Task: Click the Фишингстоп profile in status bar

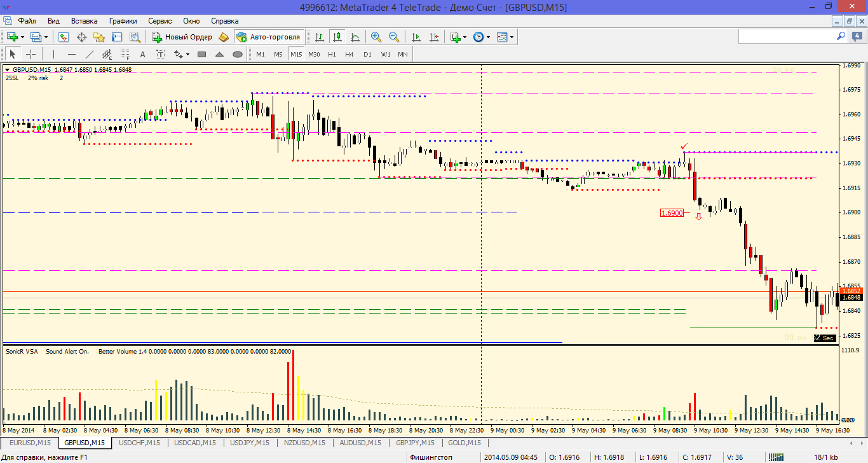Action: pos(431,457)
